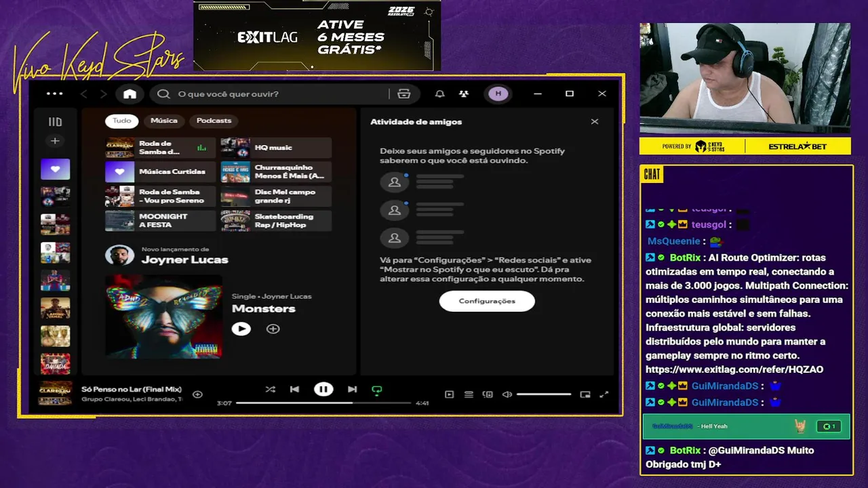868x488 pixels.
Task: Toggle the Now Playing view icon
Action: click(x=449, y=394)
